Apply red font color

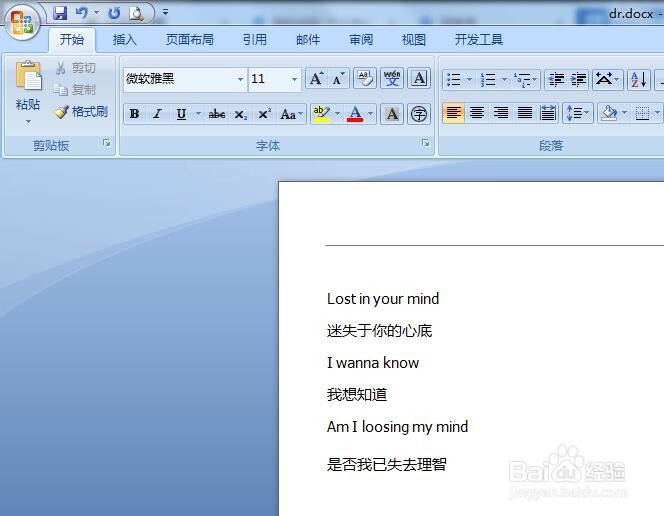[355, 114]
